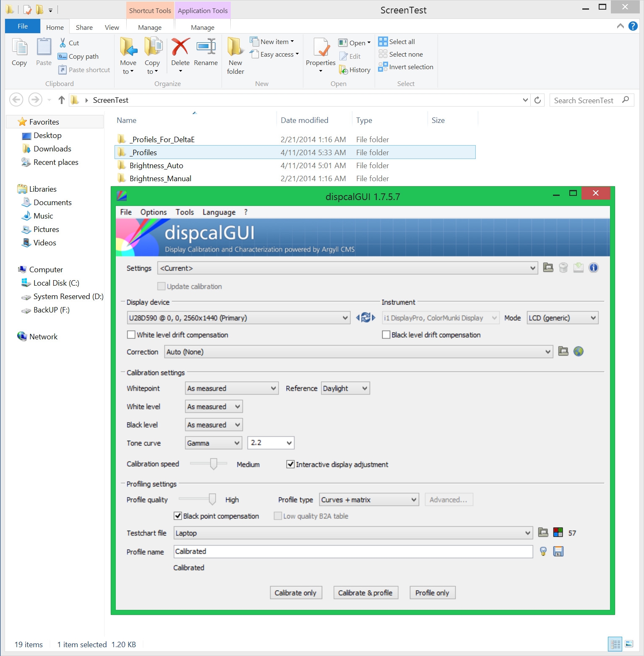Click Rename in Explorer ribbon
The height and width of the screenshot is (656, 644).
click(x=206, y=52)
